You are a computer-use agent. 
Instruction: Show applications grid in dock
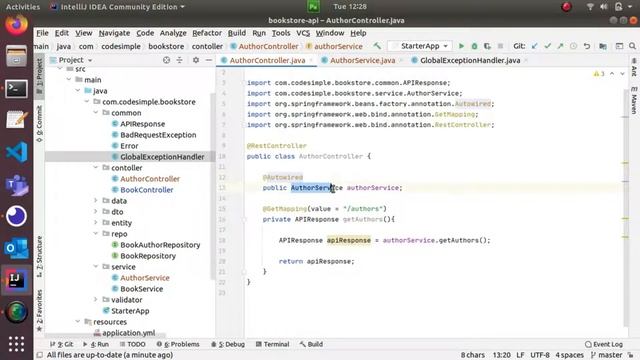[16, 344]
